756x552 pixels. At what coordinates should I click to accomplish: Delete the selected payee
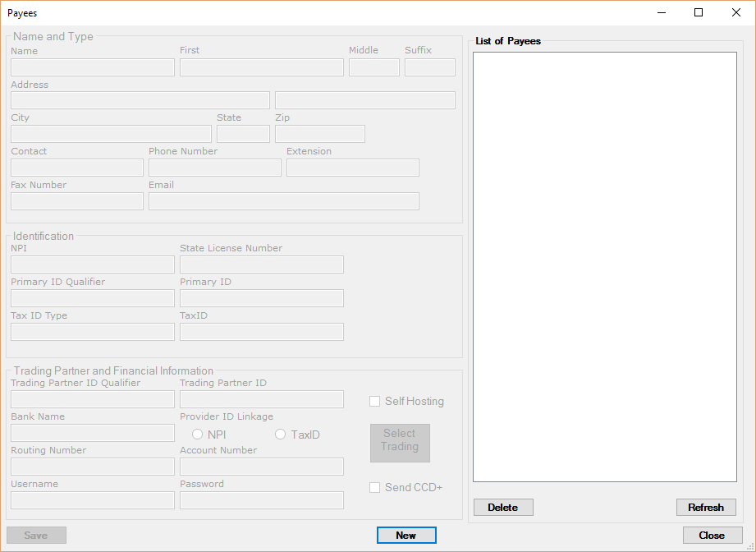503,508
